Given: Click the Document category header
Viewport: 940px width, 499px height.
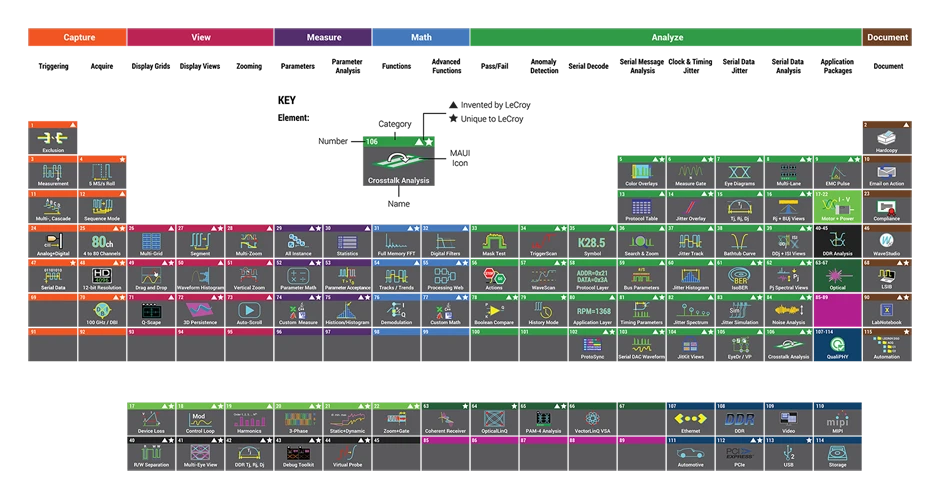Looking at the screenshot, I should pyautogui.click(x=886, y=37).
